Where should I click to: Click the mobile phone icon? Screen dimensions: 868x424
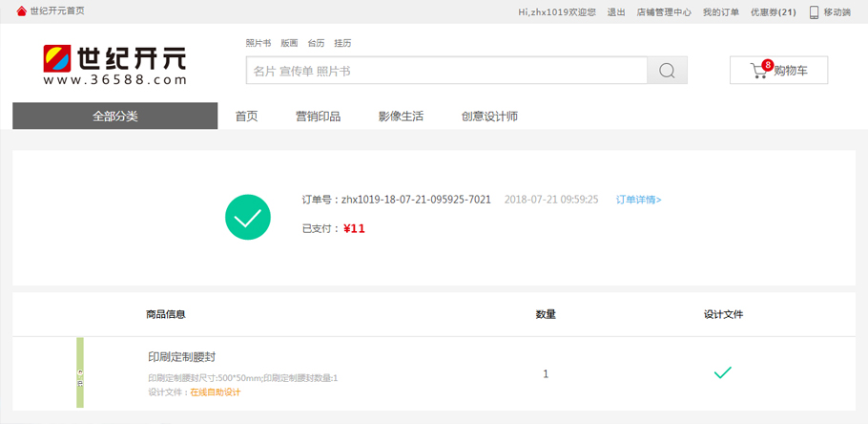[x=814, y=12]
